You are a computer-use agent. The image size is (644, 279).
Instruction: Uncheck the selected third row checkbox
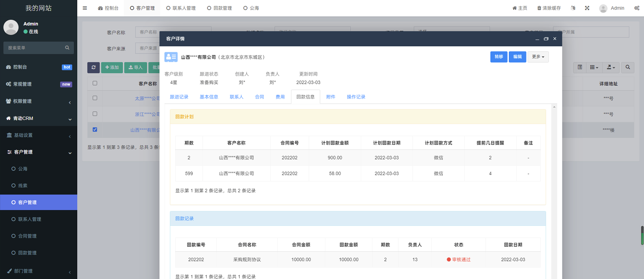[x=95, y=130]
